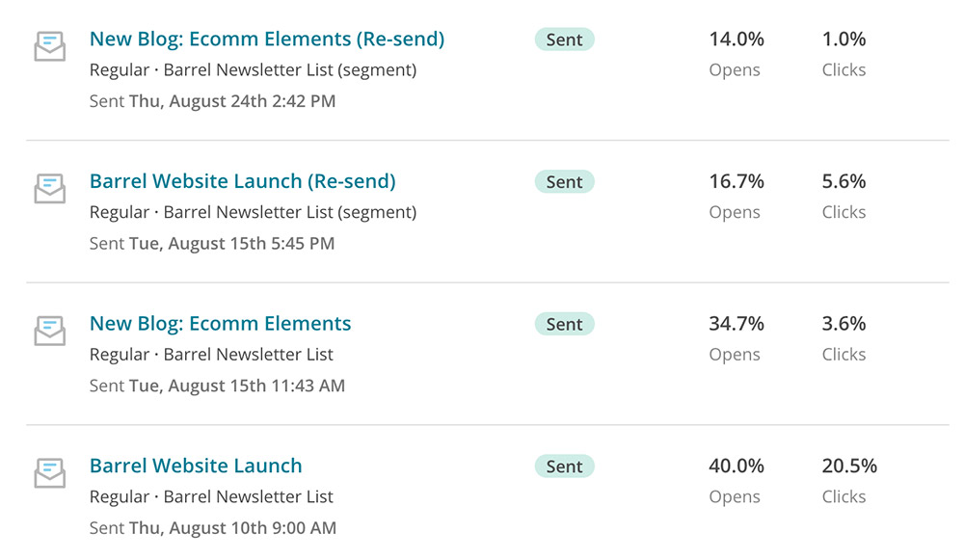
Task: View the 14.0% opens statistic
Action: (x=736, y=40)
